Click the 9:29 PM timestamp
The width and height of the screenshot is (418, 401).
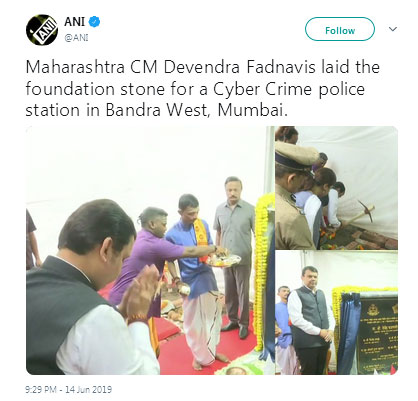41,389
